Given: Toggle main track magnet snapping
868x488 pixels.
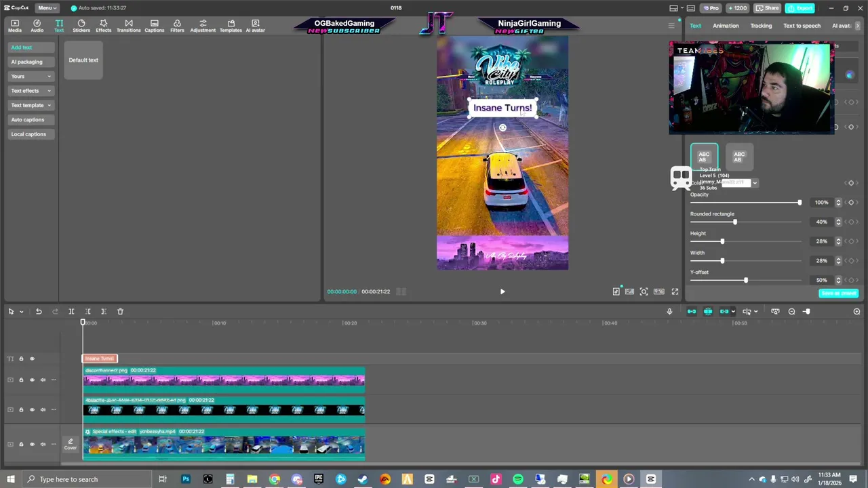Looking at the screenshot, I should point(692,311).
